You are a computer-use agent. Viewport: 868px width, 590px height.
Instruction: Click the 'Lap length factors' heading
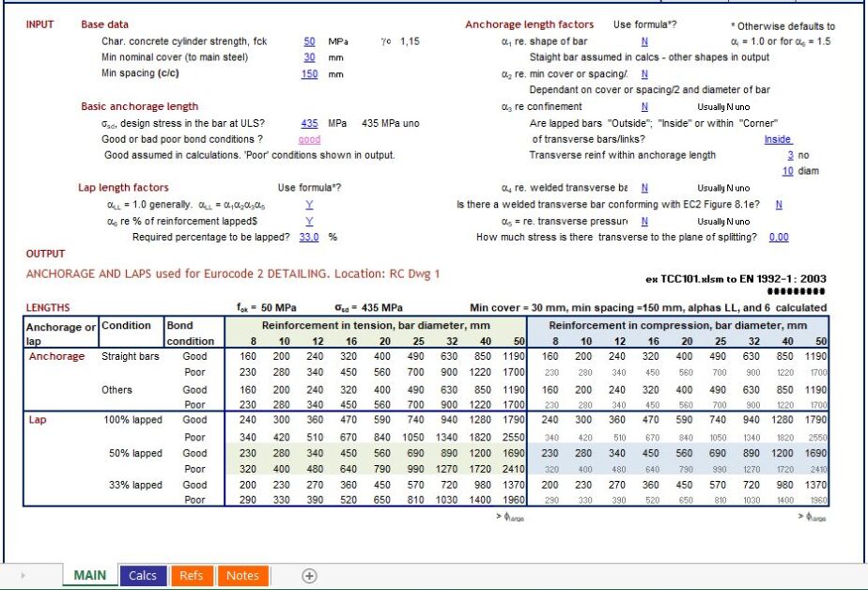coord(123,188)
